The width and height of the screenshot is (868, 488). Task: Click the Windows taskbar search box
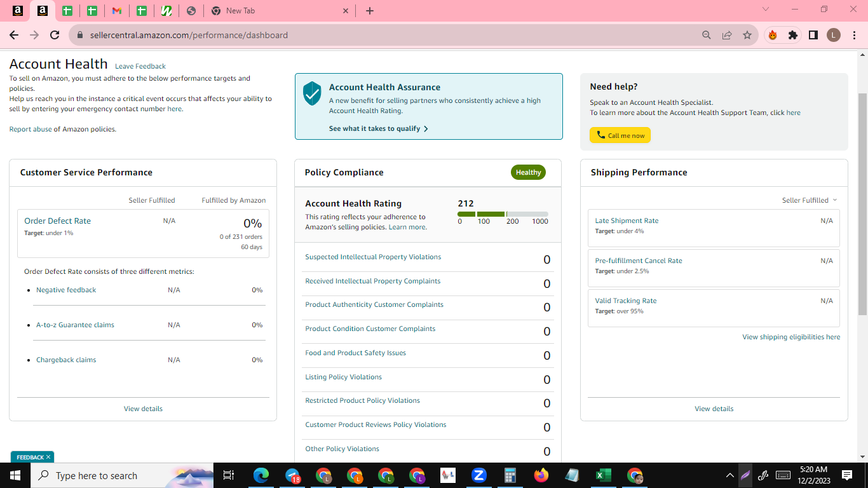(x=122, y=475)
